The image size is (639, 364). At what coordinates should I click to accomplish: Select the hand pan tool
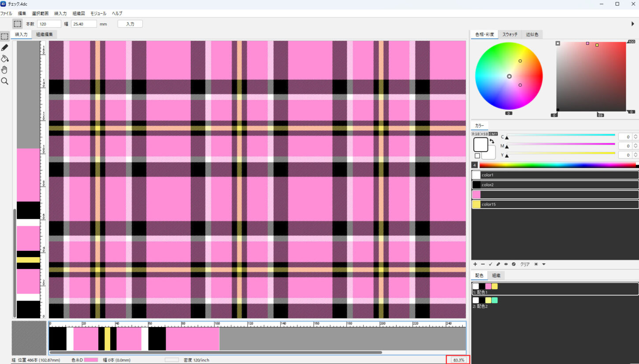5,70
